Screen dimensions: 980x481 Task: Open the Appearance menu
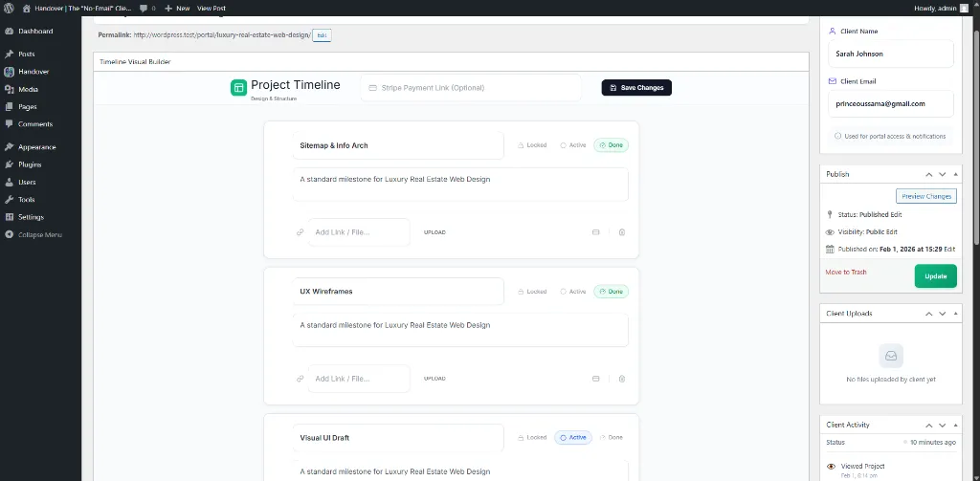(36, 147)
